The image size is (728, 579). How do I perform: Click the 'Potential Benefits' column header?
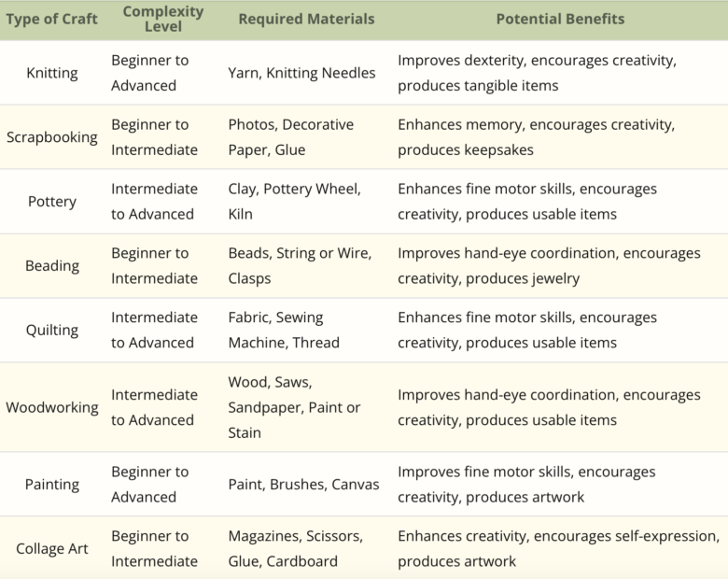coord(560,20)
